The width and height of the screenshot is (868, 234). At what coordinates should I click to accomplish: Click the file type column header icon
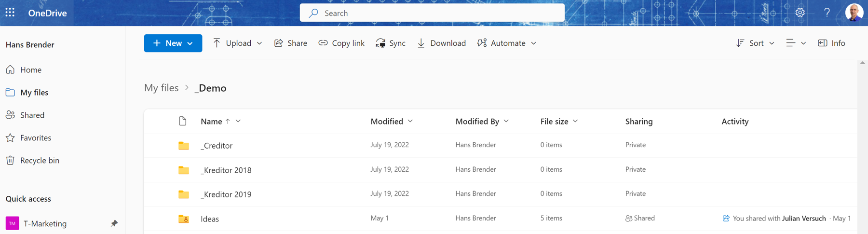pos(182,121)
